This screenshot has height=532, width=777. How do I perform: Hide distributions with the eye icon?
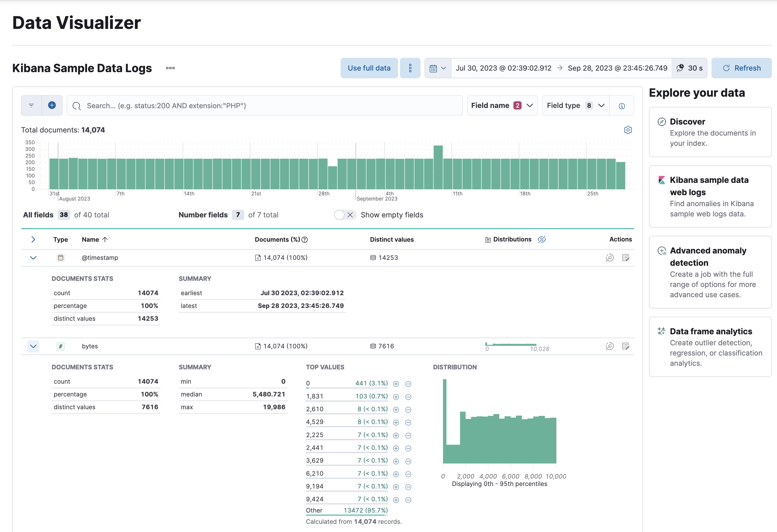pyautogui.click(x=542, y=239)
